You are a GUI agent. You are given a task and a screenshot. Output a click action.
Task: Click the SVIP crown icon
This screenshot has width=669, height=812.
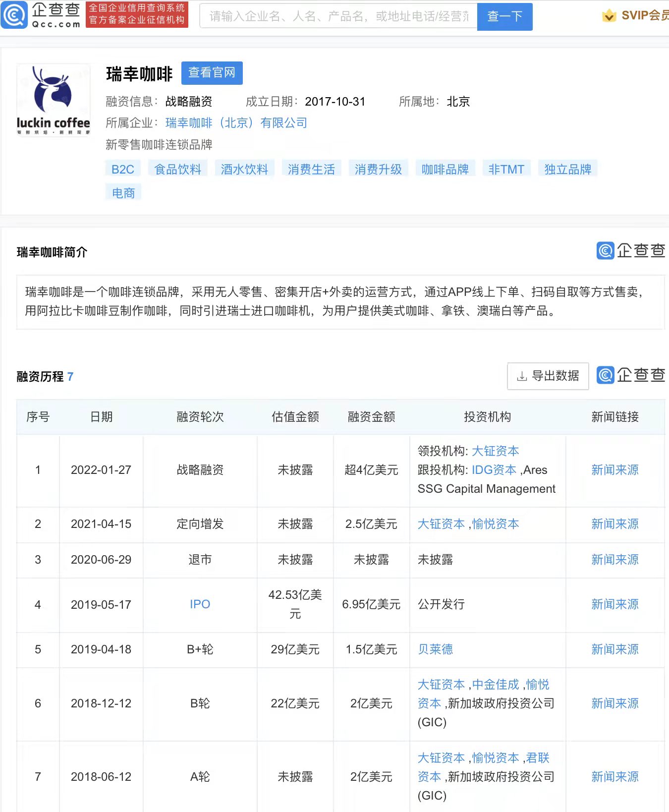coord(609,16)
